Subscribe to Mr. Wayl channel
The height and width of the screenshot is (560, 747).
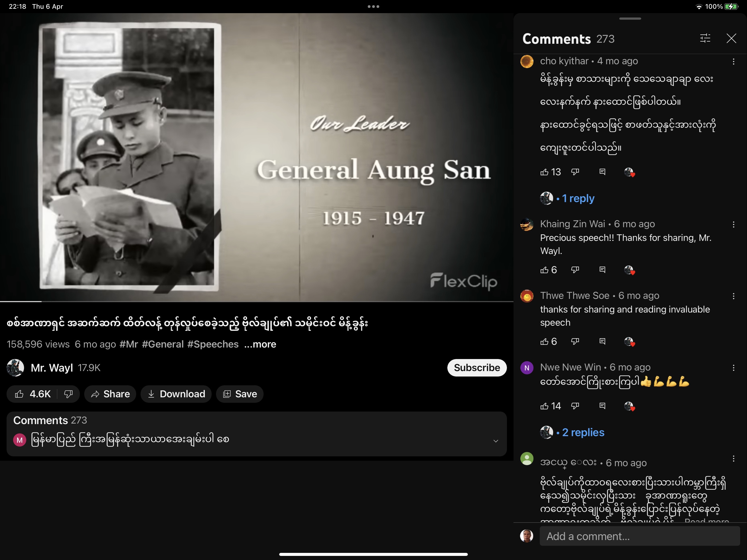click(x=477, y=367)
